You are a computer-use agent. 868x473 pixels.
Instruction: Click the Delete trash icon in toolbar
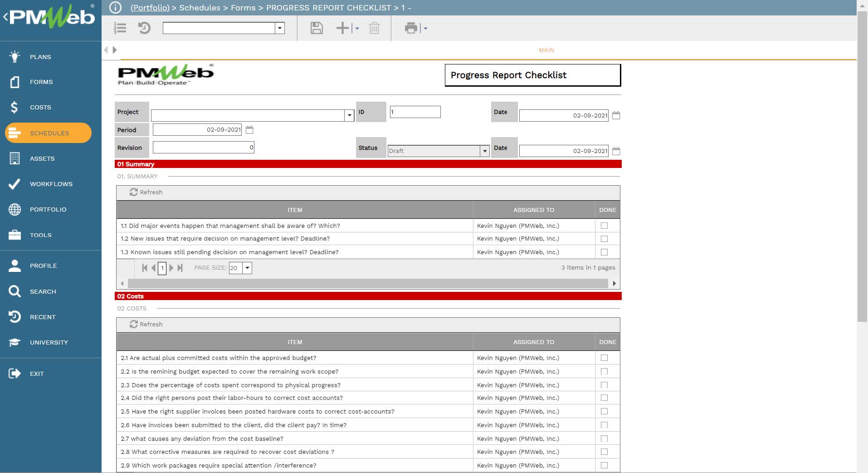point(374,28)
